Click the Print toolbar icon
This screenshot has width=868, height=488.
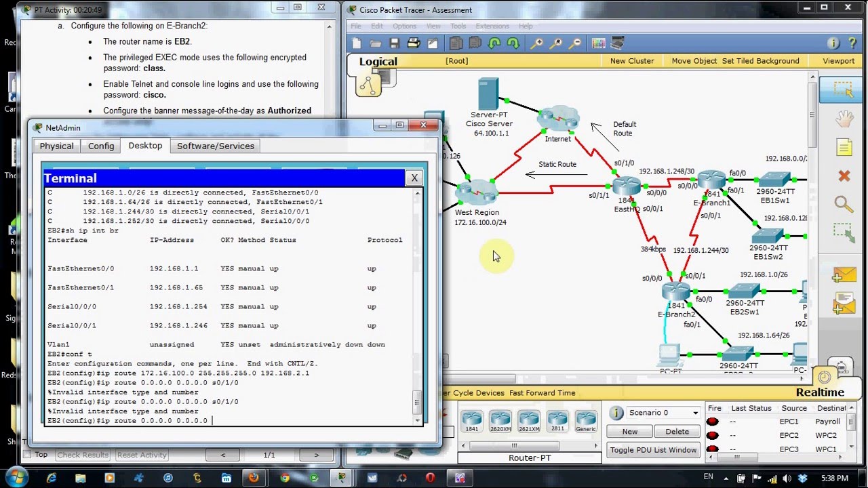pyautogui.click(x=413, y=43)
